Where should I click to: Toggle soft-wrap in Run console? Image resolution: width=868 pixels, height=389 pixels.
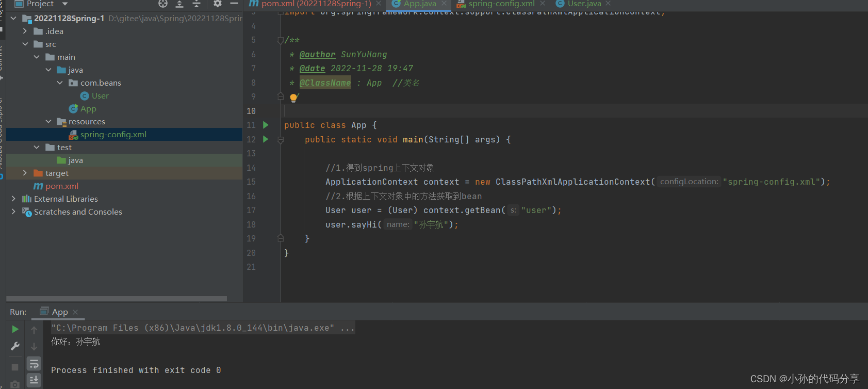click(34, 364)
